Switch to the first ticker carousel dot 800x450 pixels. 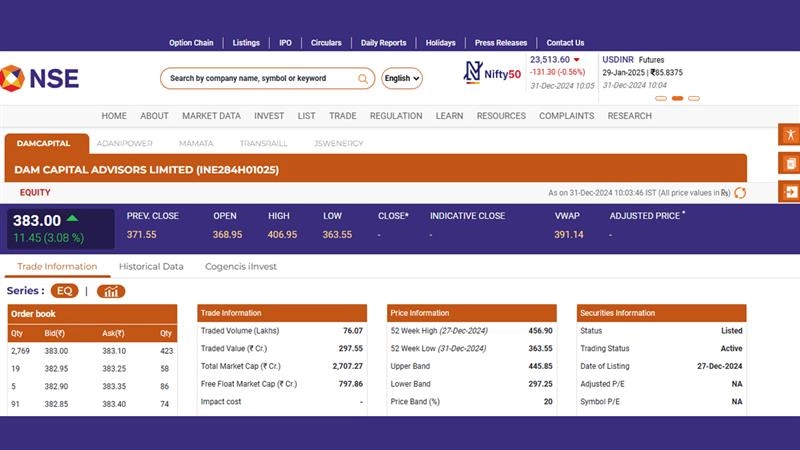(x=661, y=98)
